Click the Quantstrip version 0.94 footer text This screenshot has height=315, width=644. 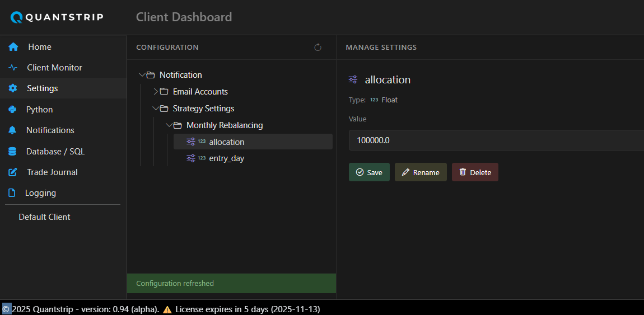point(86,309)
